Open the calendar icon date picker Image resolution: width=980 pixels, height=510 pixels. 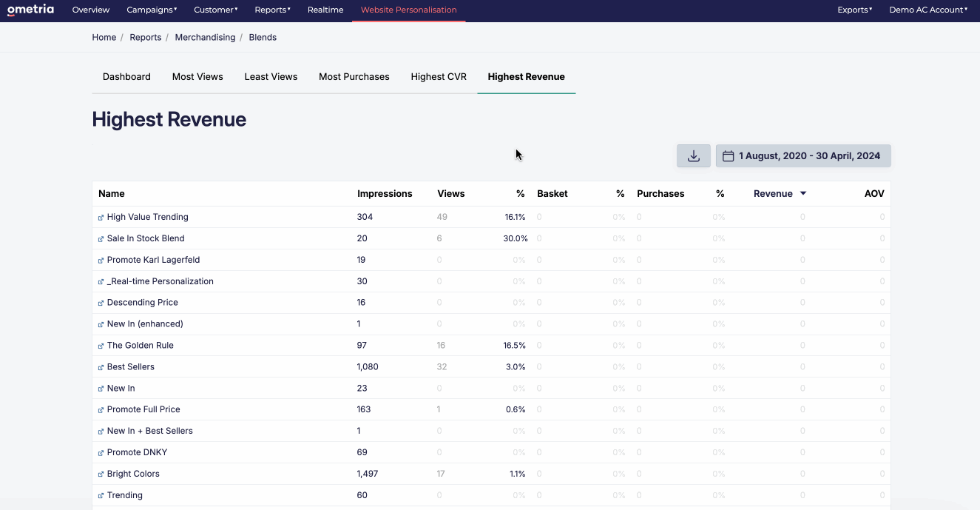pyautogui.click(x=728, y=156)
